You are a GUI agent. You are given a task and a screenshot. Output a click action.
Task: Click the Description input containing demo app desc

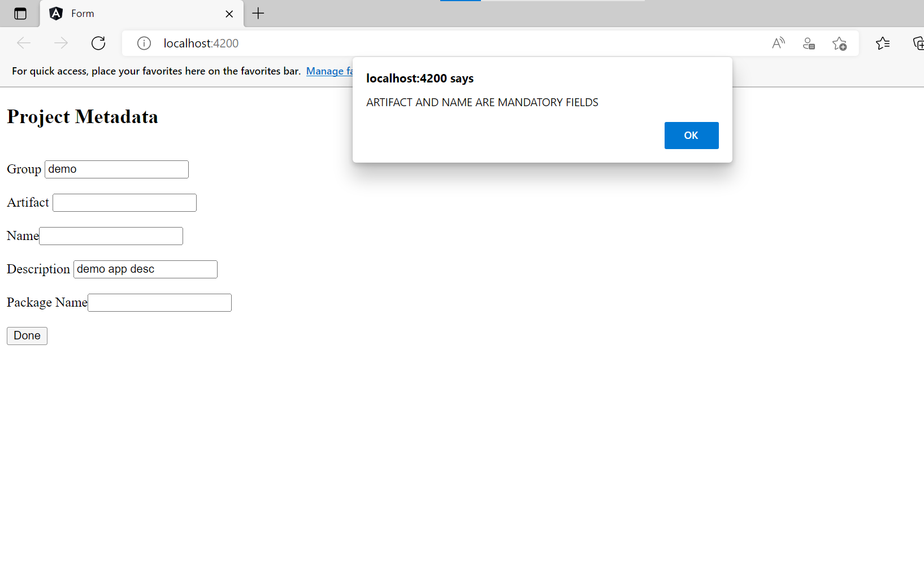(145, 269)
